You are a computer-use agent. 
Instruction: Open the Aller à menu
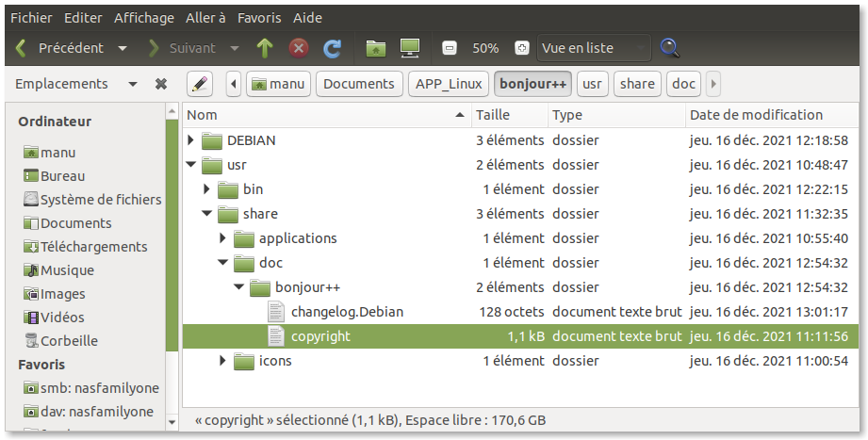pos(205,18)
